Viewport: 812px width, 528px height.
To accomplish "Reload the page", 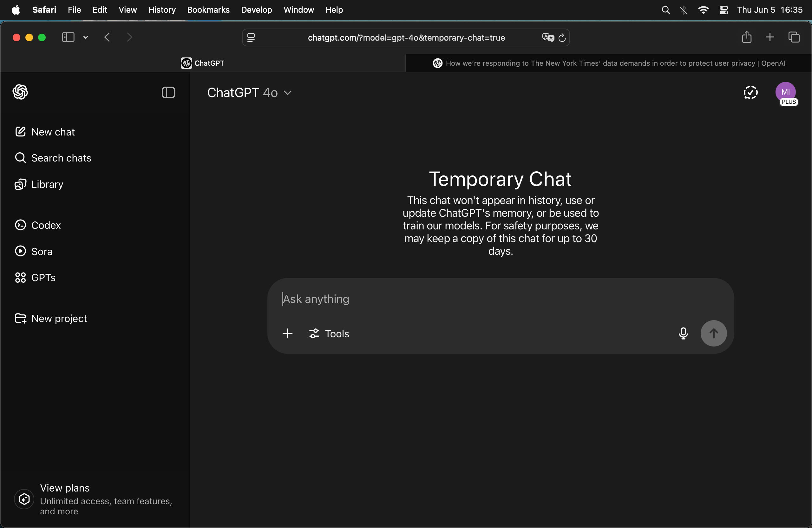I will pos(562,38).
